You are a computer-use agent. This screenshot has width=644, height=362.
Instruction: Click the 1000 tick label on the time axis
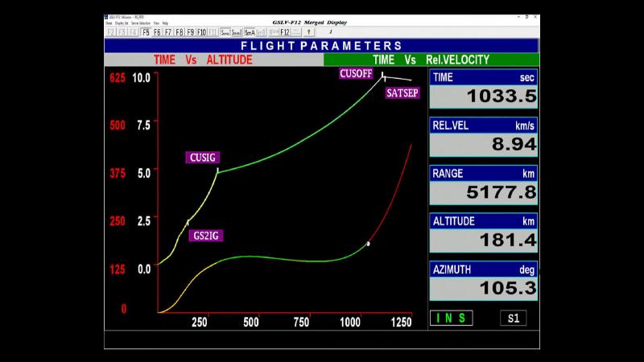(x=350, y=323)
